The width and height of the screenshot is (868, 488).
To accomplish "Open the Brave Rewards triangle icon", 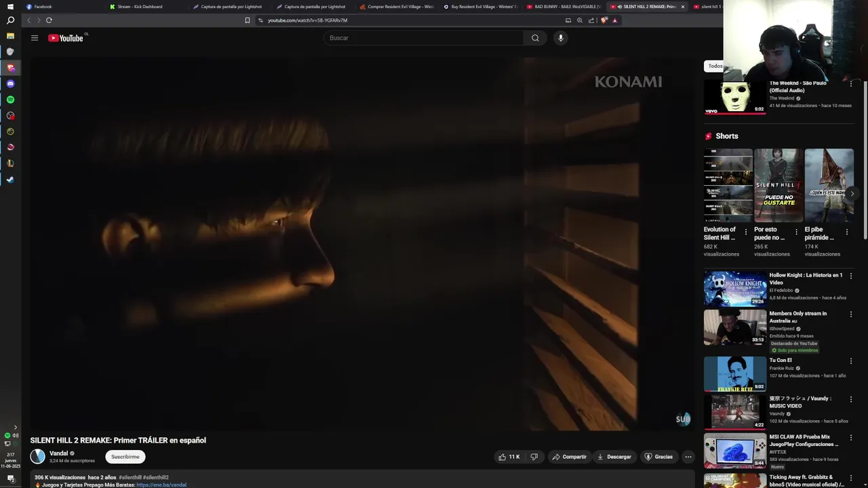I will point(615,20).
